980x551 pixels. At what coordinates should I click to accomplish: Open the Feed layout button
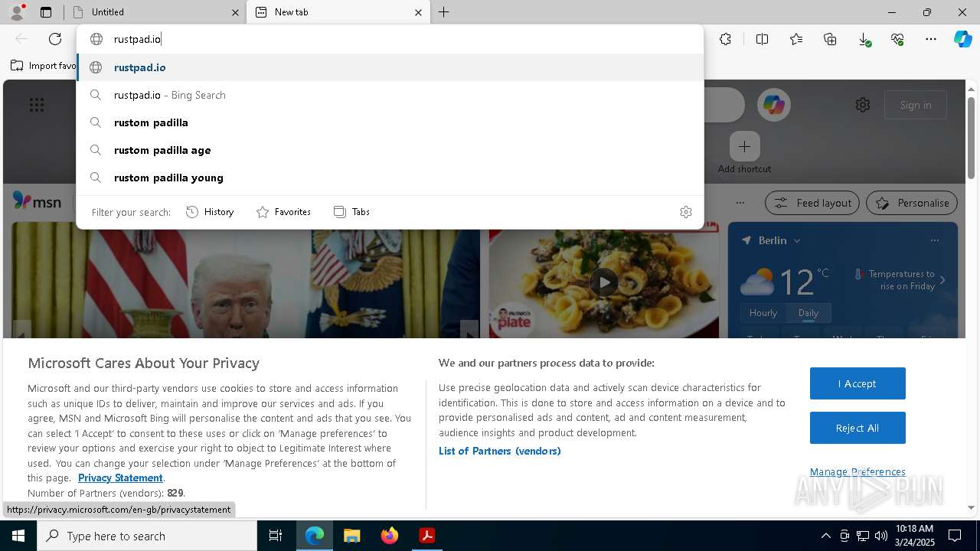(x=812, y=203)
